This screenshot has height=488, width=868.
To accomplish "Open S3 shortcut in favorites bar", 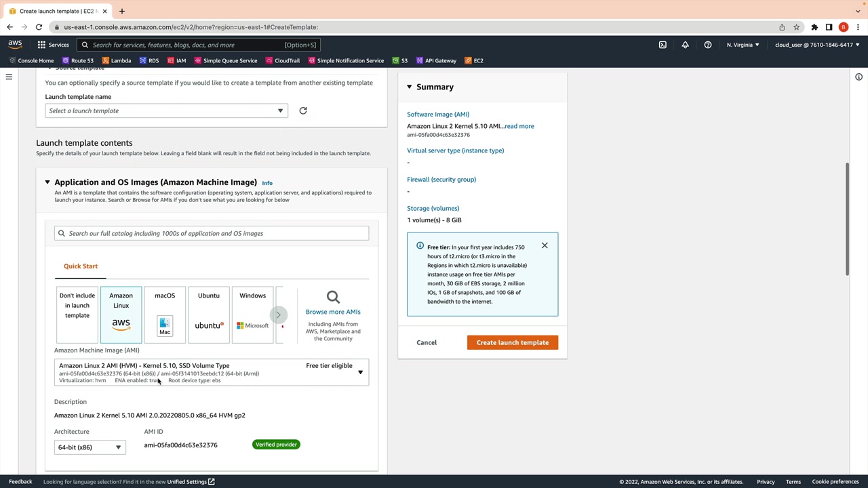I will [x=400, y=60].
